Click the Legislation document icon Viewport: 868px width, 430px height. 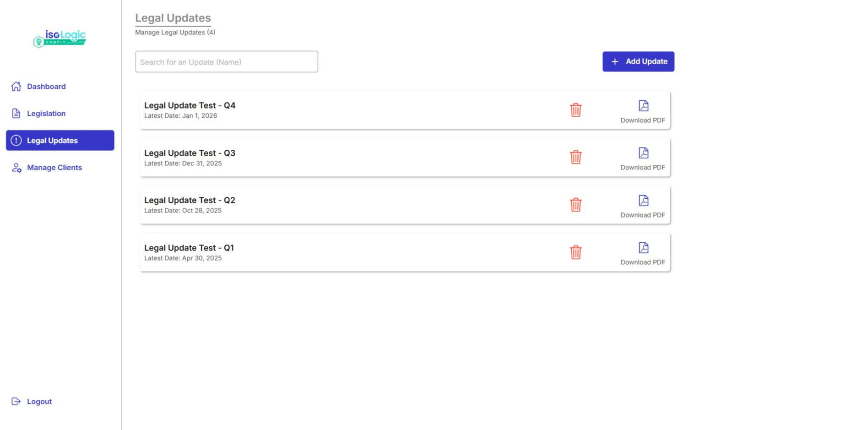(x=16, y=113)
